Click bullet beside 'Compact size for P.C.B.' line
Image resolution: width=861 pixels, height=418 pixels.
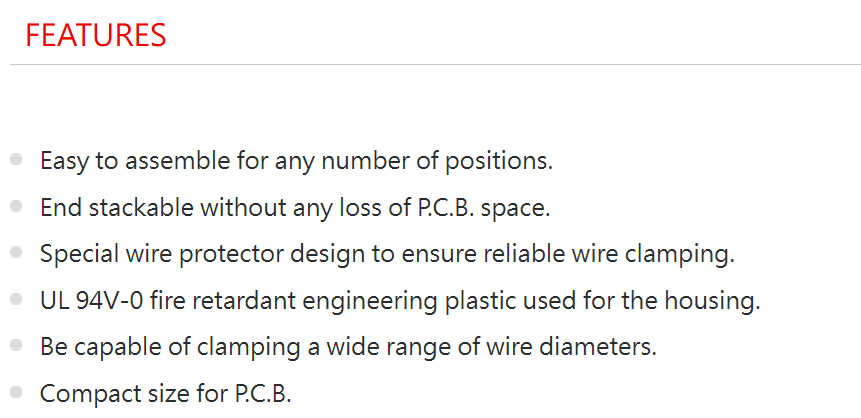pos(16,392)
